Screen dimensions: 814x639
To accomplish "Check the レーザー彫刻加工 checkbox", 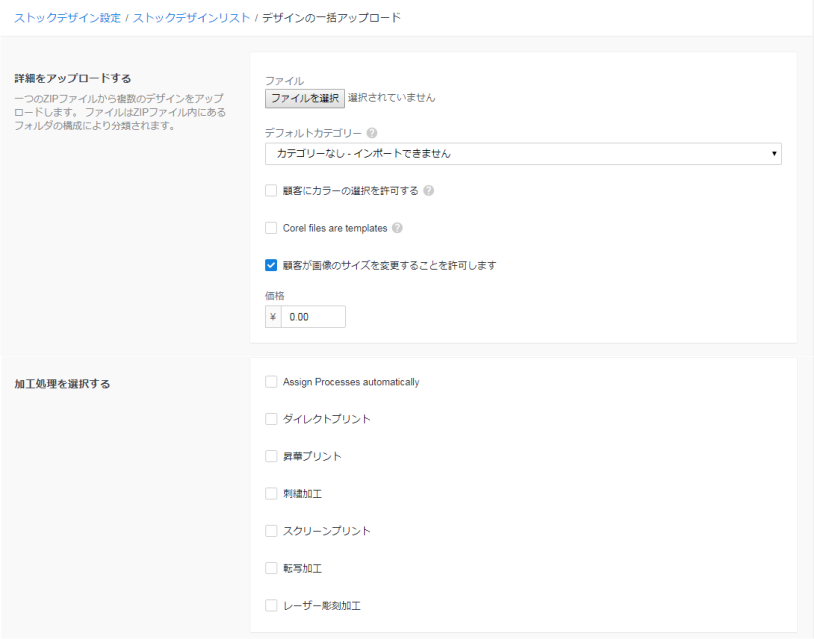I will [x=271, y=606].
